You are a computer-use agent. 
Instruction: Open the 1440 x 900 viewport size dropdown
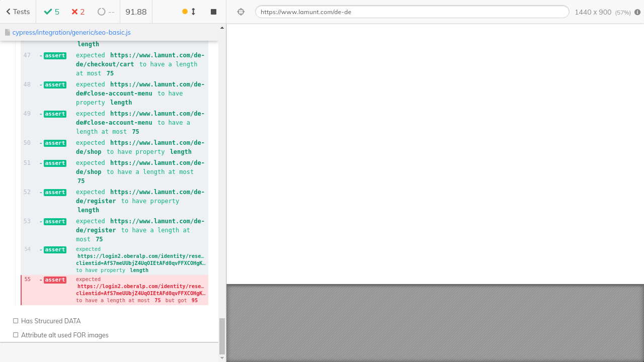tap(602, 12)
